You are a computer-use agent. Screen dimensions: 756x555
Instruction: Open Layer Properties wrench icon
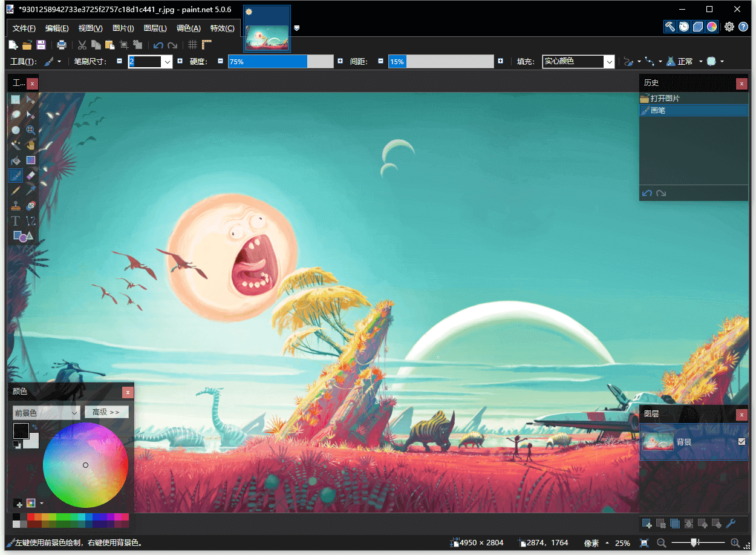click(731, 524)
